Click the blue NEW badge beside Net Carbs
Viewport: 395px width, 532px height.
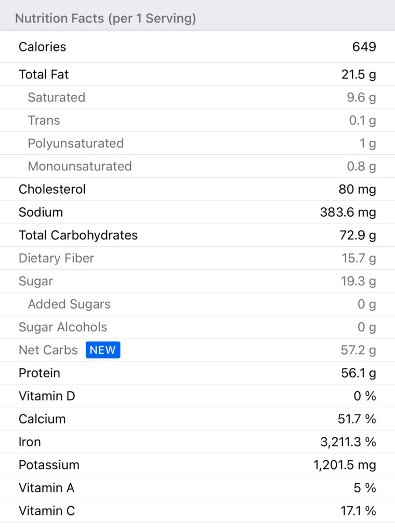click(x=103, y=350)
